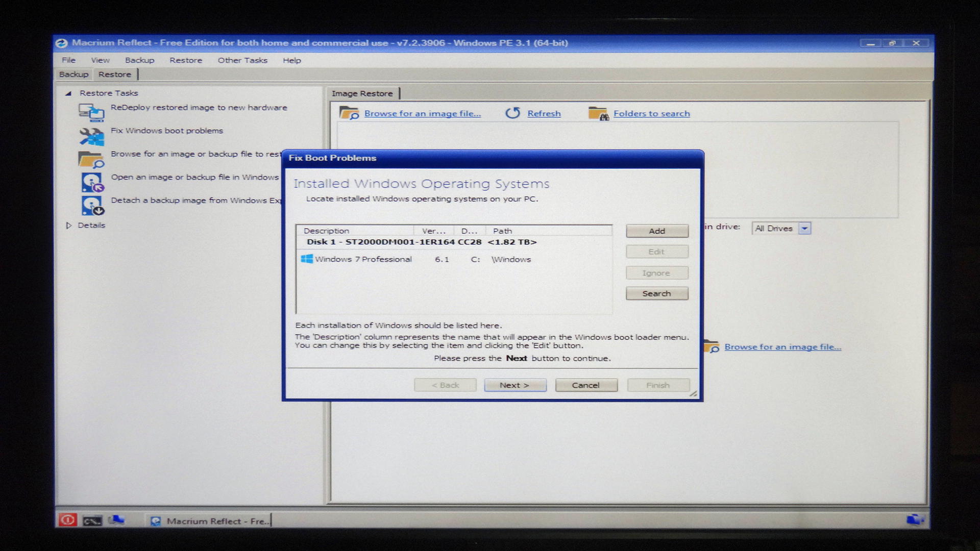The width and height of the screenshot is (980, 551).
Task: Click the Finish button in the dialog
Action: tap(658, 385)
